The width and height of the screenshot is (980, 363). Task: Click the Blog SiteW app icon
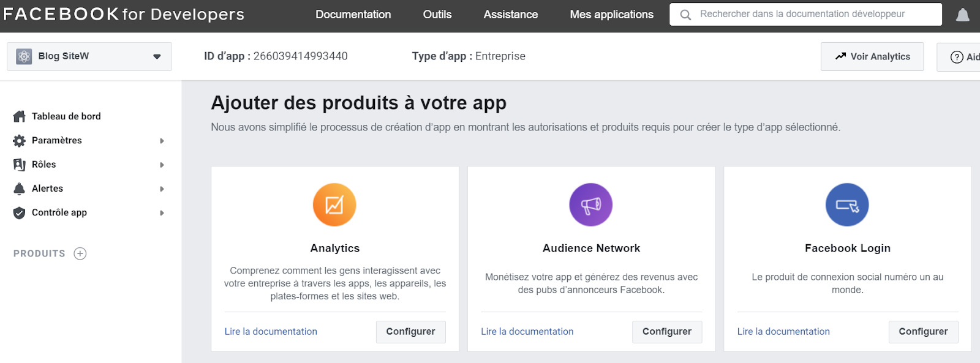[x=24, y=56]
